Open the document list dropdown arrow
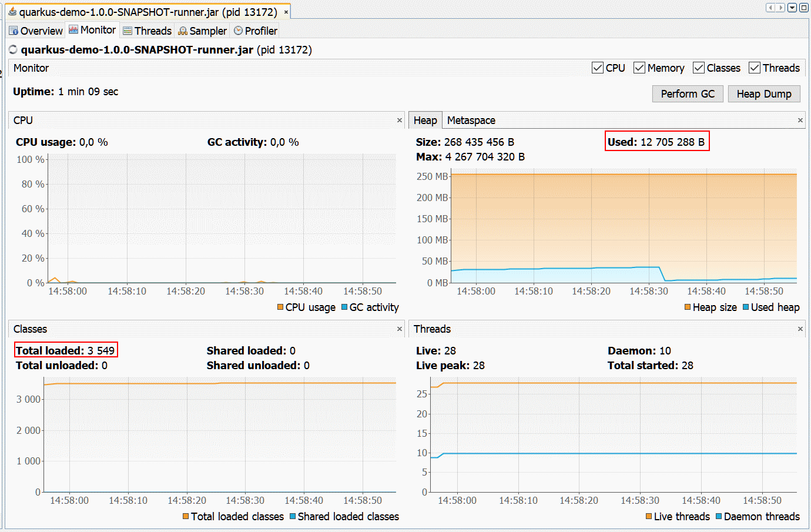 pyautogui.click(x=792, y=8)
